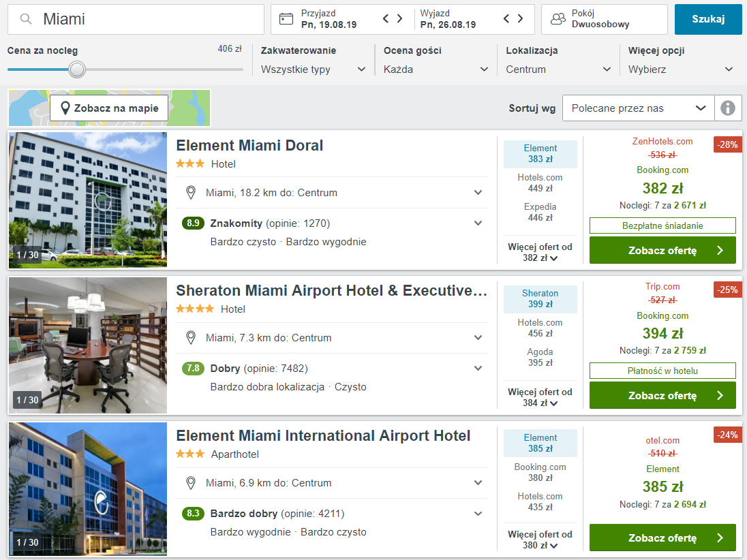The image size is (747, 560).
Task: Click Zobacz ofertę for Sheraton Miami Airport
Action: (662, 396)
